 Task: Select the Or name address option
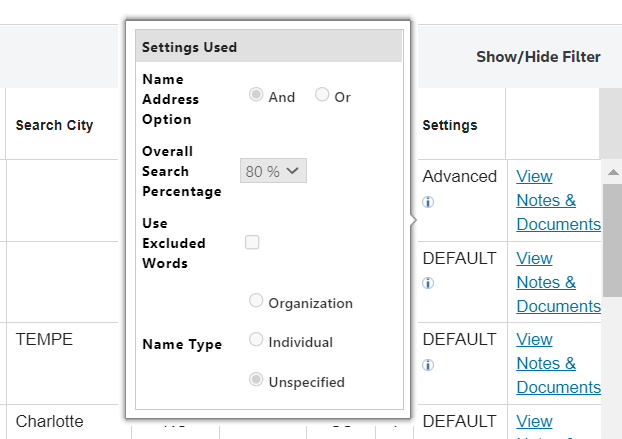[x=322, y=96]
